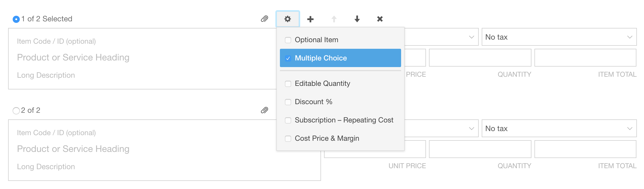Move item down with down arrow
Image resolution: width=644 pixels, height=189 pixels.
point(357,19)
